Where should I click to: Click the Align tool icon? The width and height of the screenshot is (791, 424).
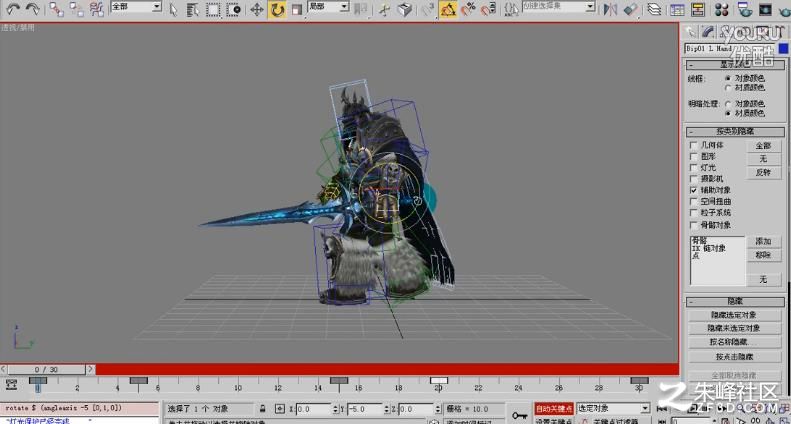[631, 9]
